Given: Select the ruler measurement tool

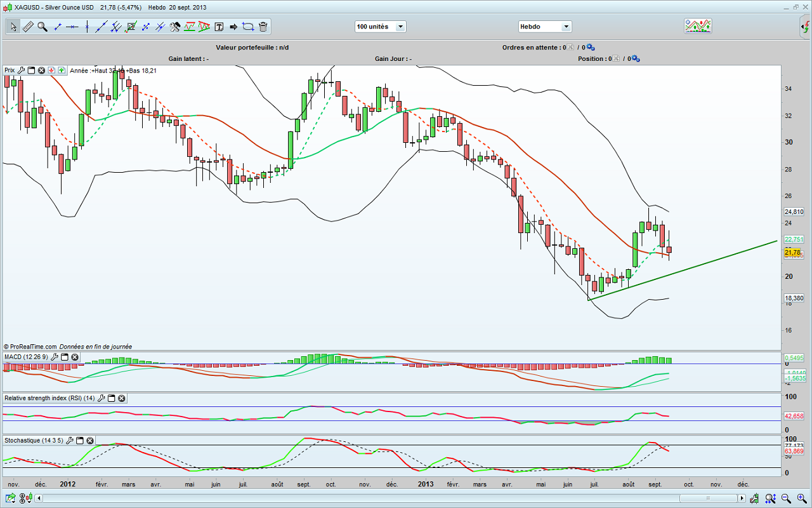Looking at the screenshot, I should pos(28,27).
